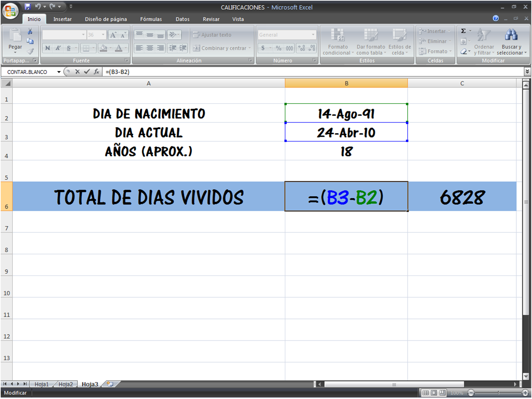Open Insert Function fx dialog
The width and height of the screenshot is (532, 399).
click(96, 72)
